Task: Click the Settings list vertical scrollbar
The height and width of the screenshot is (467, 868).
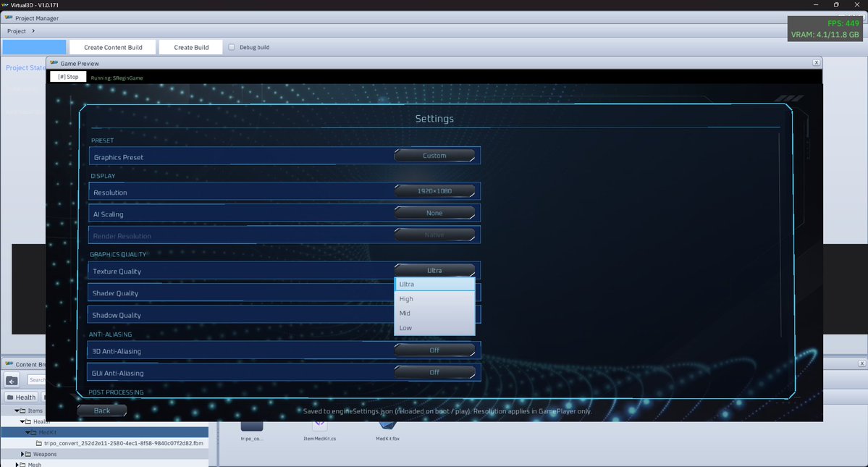Action: tap(780, 235)
